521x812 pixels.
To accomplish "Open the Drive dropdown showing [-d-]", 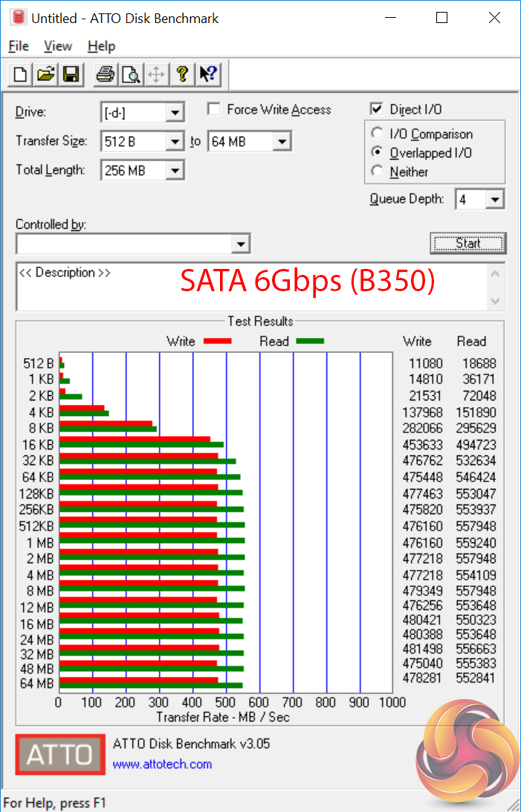I will point(175,112).
